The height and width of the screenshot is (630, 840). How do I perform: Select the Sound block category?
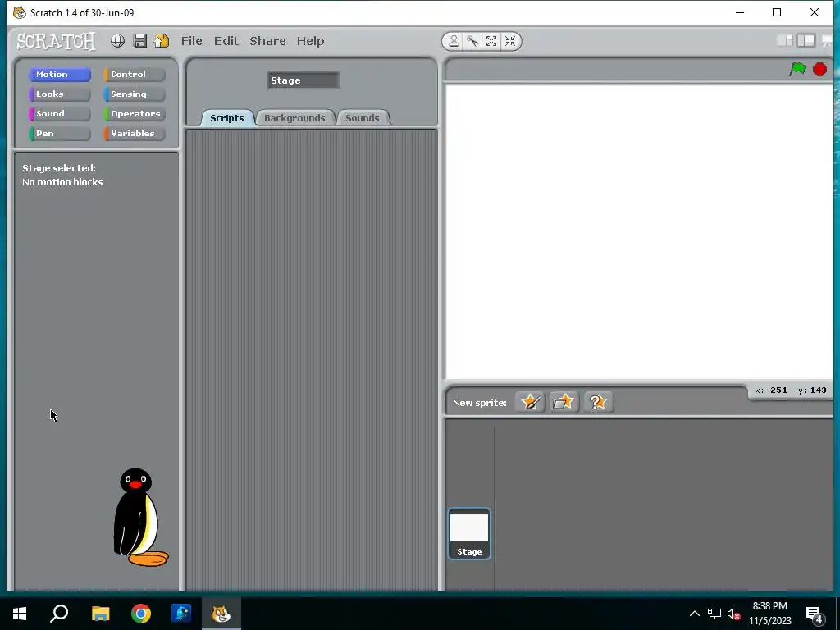[60, 113]
